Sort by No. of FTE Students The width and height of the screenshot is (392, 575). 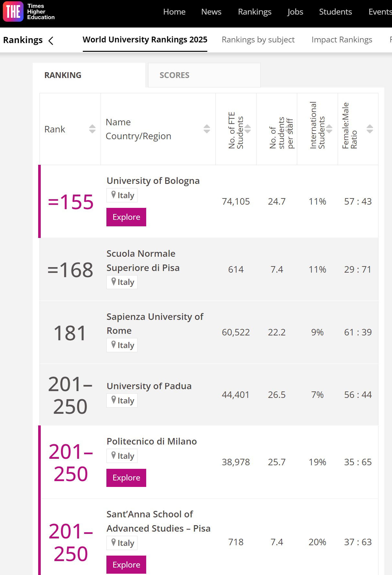(248, 129)
